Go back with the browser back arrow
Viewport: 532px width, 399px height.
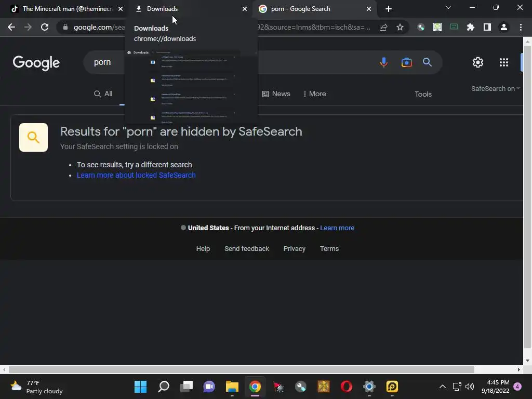[11, 27]
